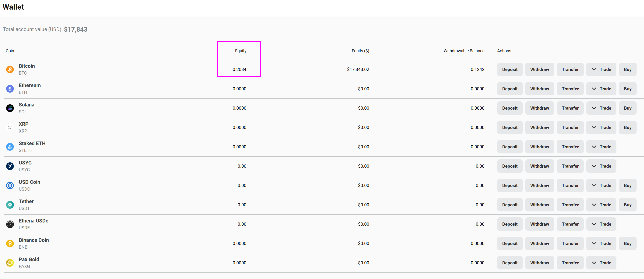The image size is (644, 279).
Task: Select the $17,843.02 Bitcoin equity value
Action: 358,69
